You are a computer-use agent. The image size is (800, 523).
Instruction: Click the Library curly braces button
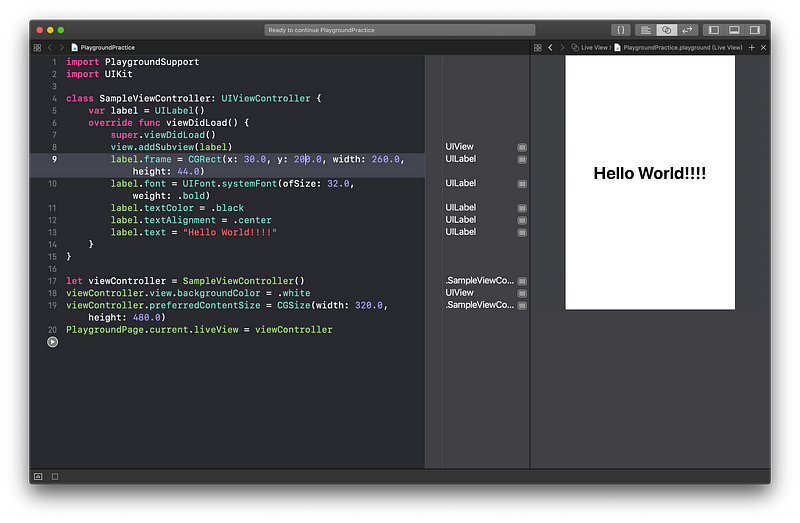pyautogui.click(x=620, y=30)
